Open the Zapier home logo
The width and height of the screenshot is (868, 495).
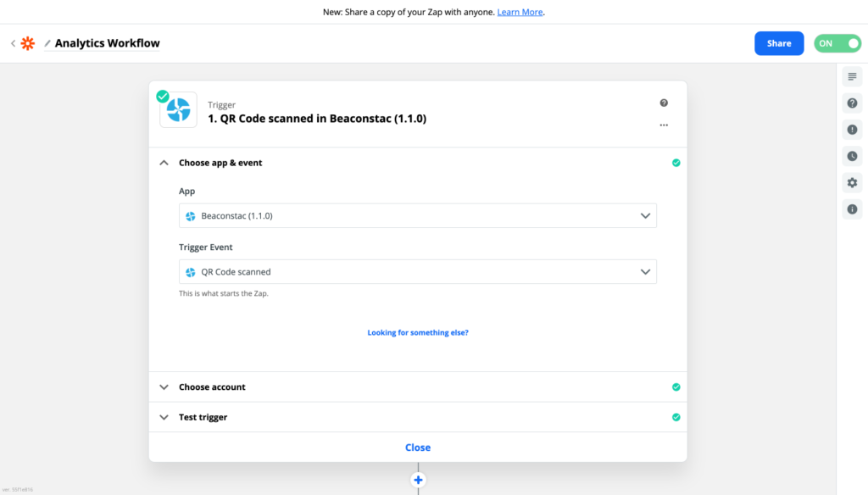click(x=28, y=43)
